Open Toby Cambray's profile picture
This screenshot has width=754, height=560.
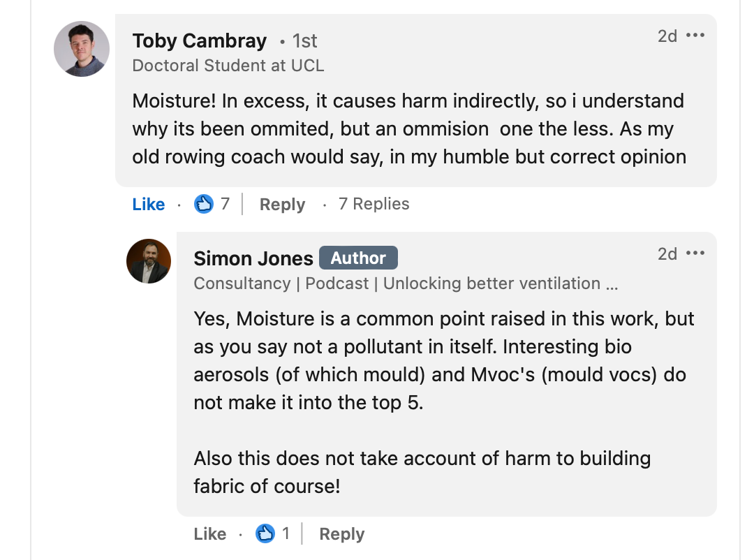click(x=81, y=49)
